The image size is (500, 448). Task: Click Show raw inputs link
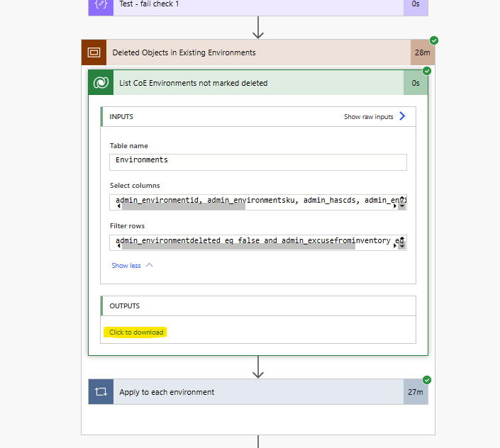[x=368, y=117]
